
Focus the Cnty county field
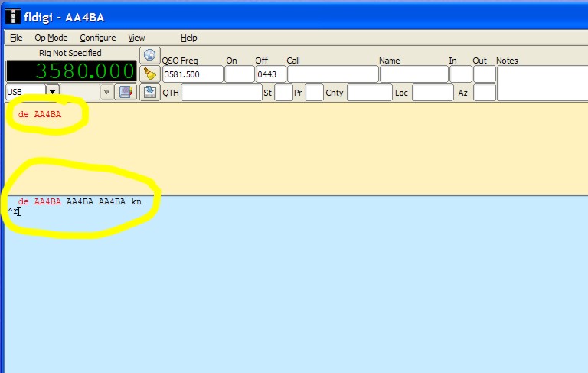[x=369, y=93]
